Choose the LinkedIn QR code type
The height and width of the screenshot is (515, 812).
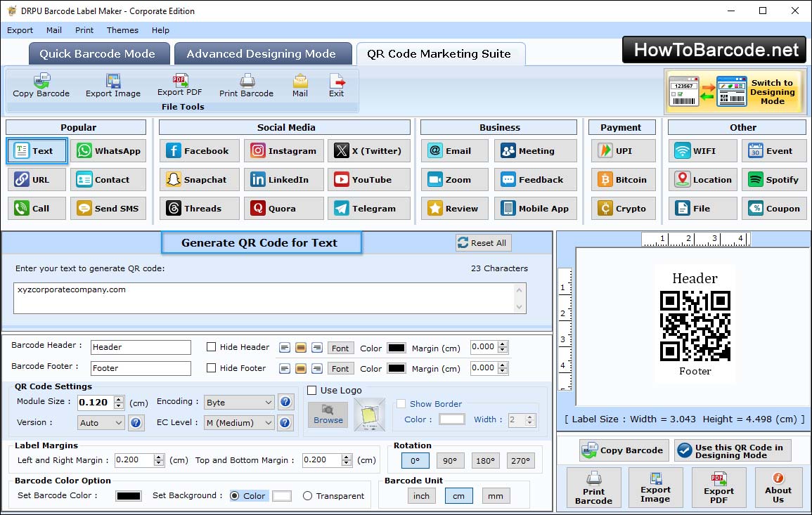[x=284, y=180]
